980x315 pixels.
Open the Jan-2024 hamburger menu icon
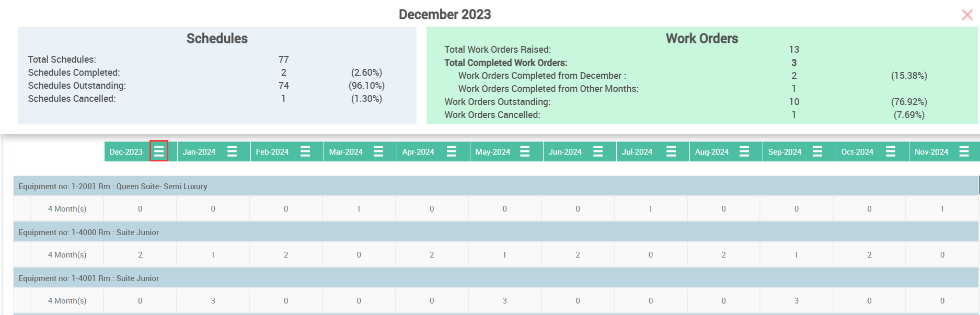232,151
